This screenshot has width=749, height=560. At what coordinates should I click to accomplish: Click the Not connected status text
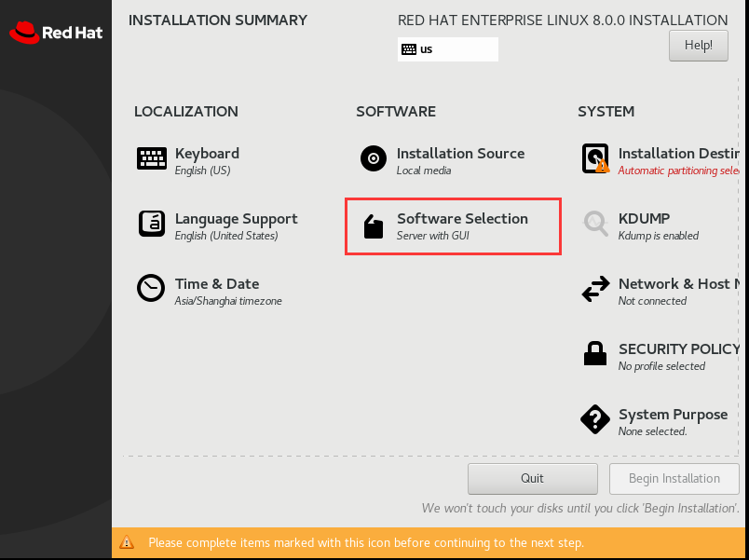click(x=652, y=301)
